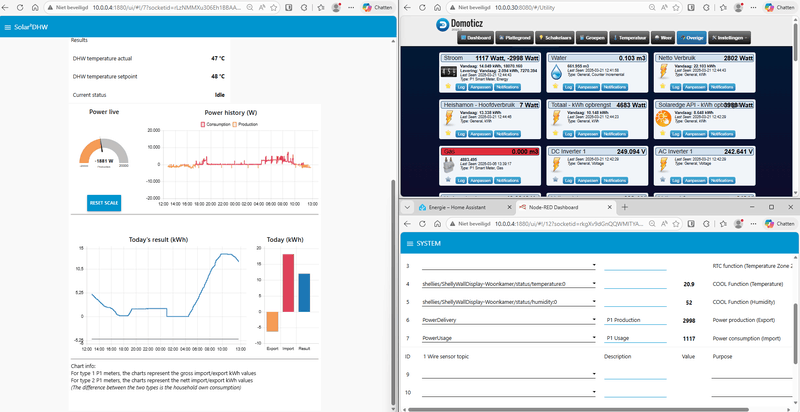The width and height of the screenshot is (800, 412).
Task: Expand the PowerDelivery dropdown in row 6
Action: pos(508,320)
